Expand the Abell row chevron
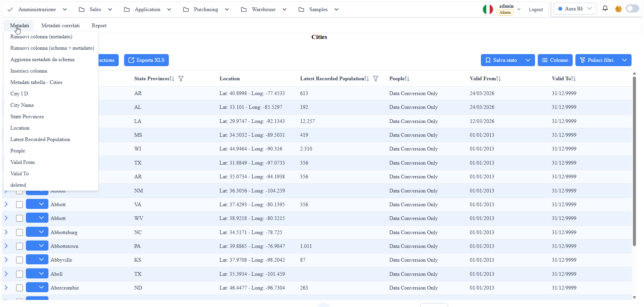Image resolution: width=644 pixels, height=307 pixels. coord(6,274)
